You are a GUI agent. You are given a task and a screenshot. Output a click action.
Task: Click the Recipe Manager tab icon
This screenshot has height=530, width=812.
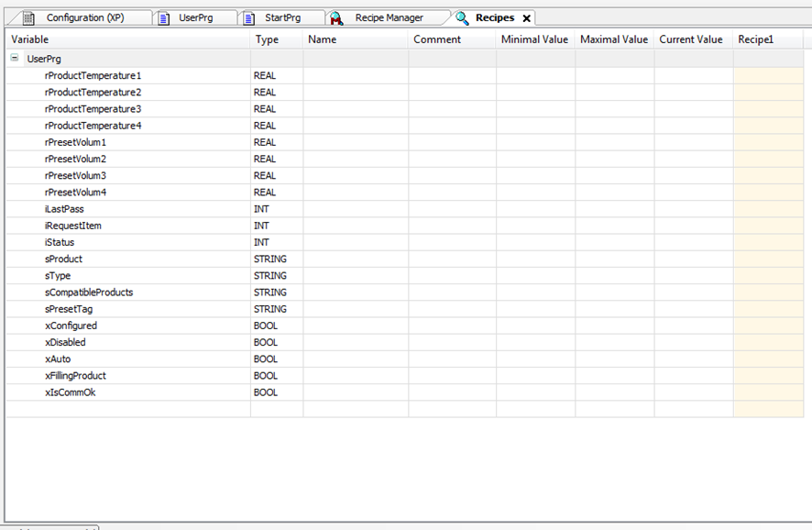coord(337,18)
